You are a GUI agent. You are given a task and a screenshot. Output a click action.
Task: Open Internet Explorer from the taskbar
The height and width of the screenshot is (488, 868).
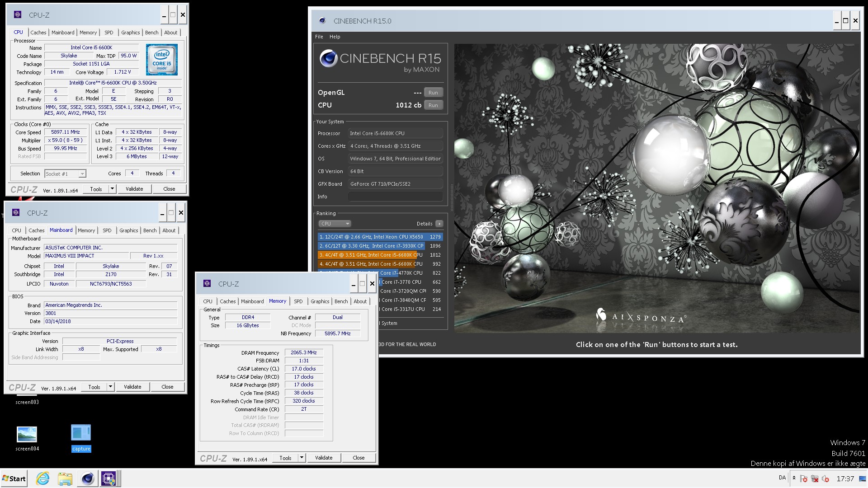click(x=43, y=479)
